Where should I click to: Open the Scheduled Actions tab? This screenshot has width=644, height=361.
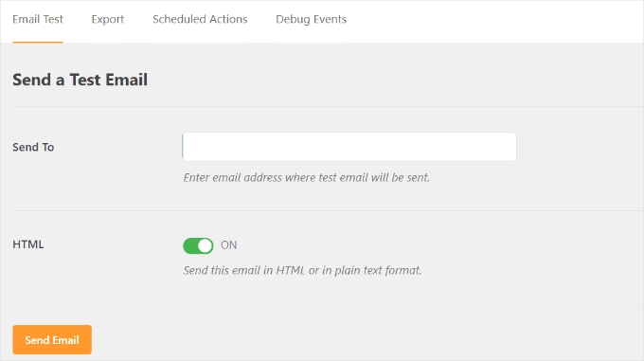click(200, 19)
